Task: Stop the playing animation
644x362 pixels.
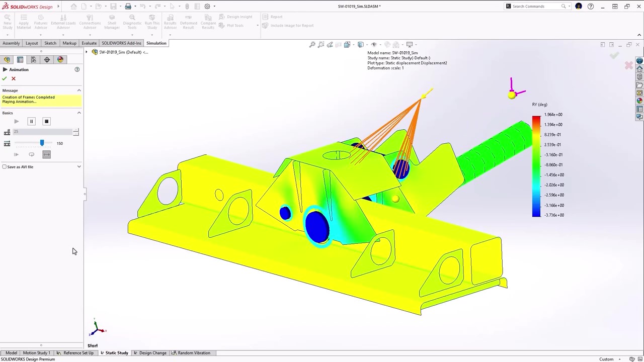Action: click(46, 121)
